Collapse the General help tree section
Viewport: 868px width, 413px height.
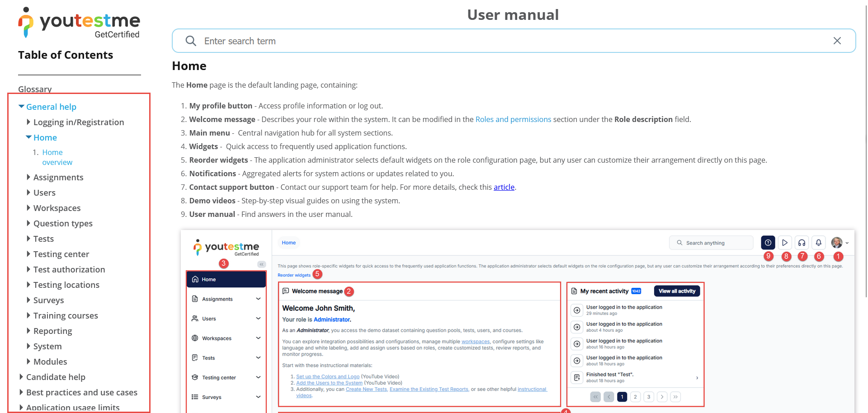21,107
